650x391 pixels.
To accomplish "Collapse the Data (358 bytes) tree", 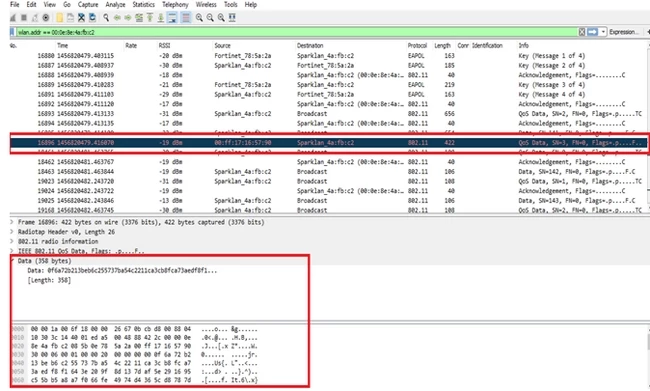I will [13, 261].
